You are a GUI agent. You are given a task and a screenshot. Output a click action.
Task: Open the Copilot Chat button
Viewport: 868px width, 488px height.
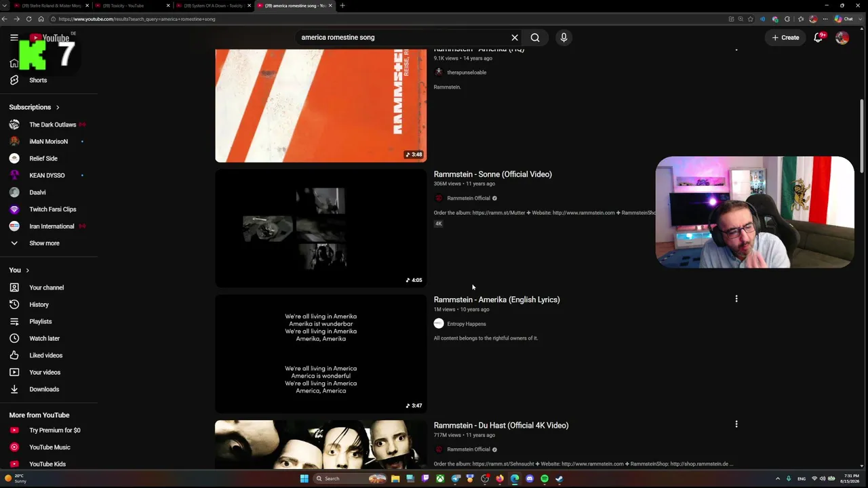click(844, 19)
